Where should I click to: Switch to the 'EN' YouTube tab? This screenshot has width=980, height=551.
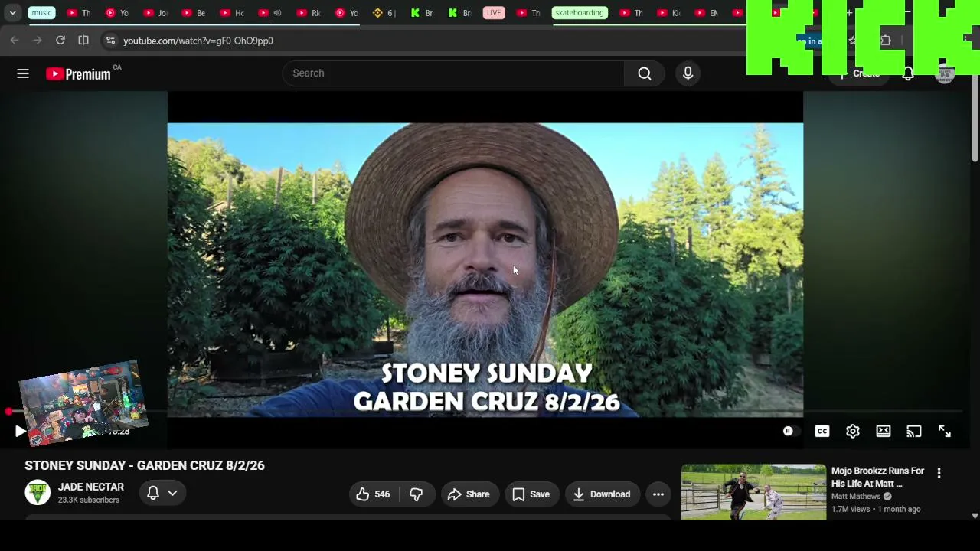click(x=705, y=13)
